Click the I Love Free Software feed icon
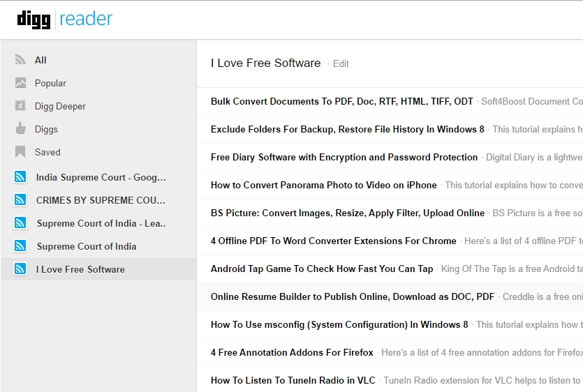583x392 pixels. (20, 269)
